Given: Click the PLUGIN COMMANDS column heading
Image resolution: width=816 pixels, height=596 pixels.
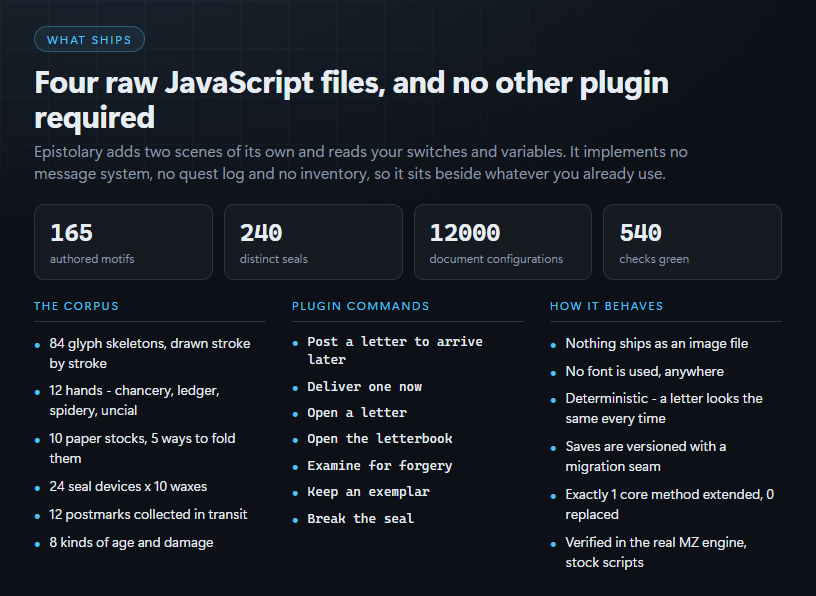Looking at the screenshot, I should (361, 306).
